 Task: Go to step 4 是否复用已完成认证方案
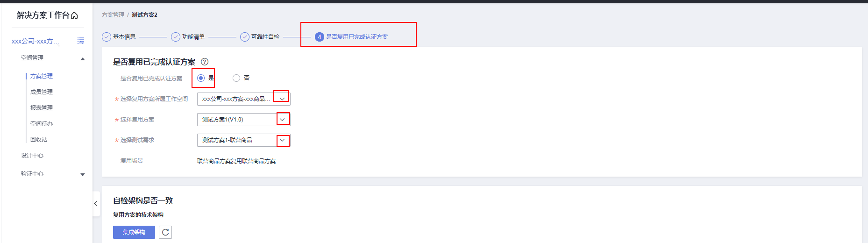click(x=351, y=37)
